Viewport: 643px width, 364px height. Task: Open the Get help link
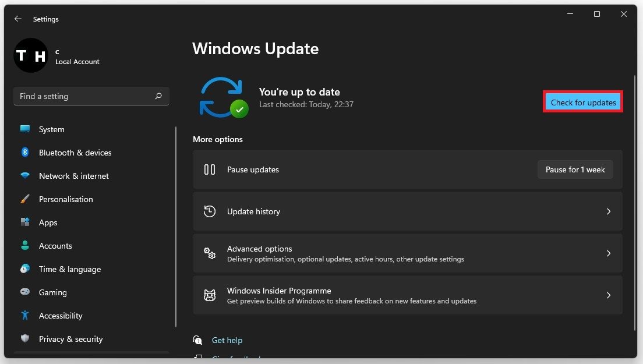tap(227, 340)
